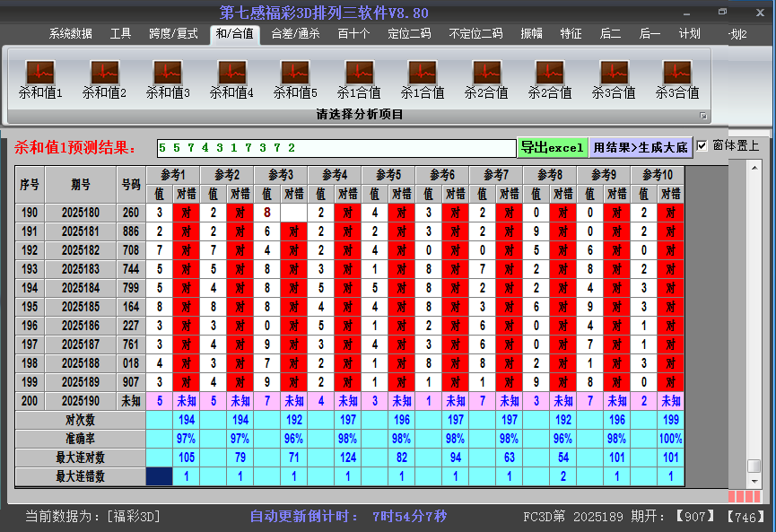The image size is (776, 532).
Task: Click the 号码 column header
Action: tap(131, 185)
